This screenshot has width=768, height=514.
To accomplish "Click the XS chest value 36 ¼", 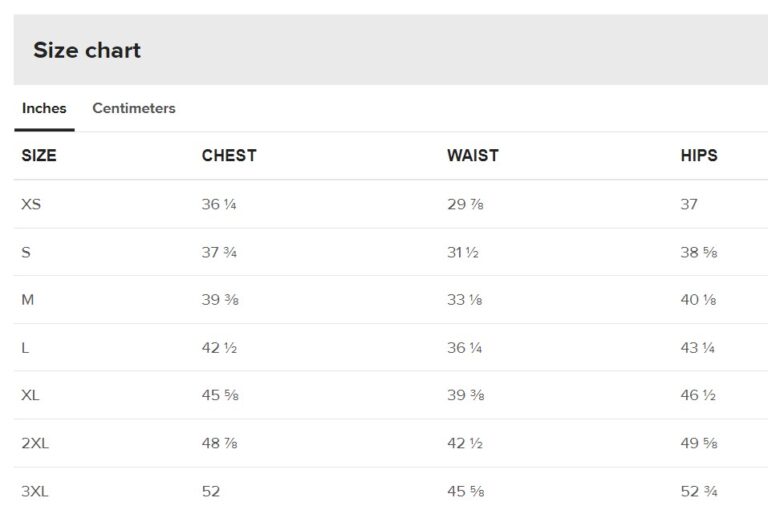I will pyautogui.click(x=219, y=204).
